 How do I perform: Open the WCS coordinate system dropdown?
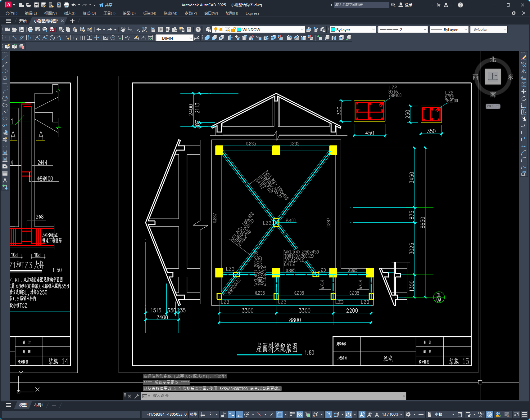pyautogui.click(x=493, y=106)
